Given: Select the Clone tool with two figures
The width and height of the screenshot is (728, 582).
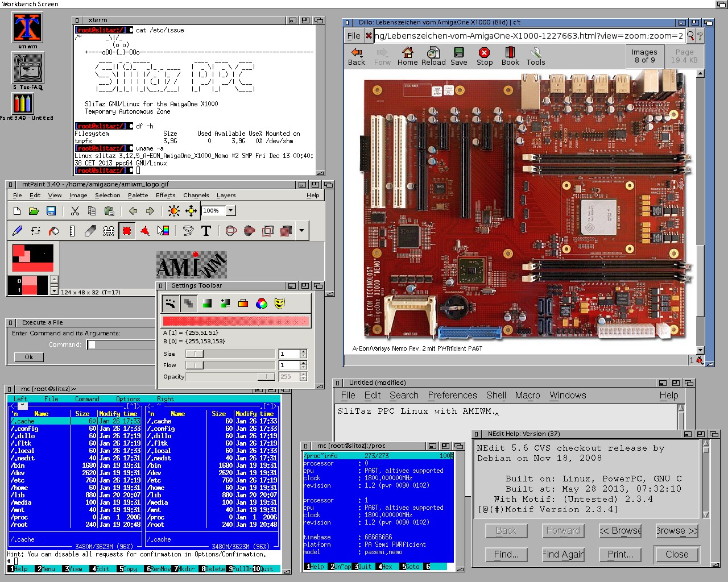Looking at the screenshot, I should [109, 231].
